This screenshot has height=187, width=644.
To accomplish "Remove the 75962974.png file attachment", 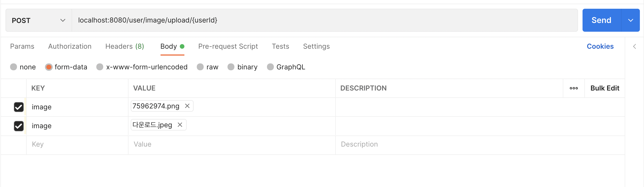I will tap(187, 106).
